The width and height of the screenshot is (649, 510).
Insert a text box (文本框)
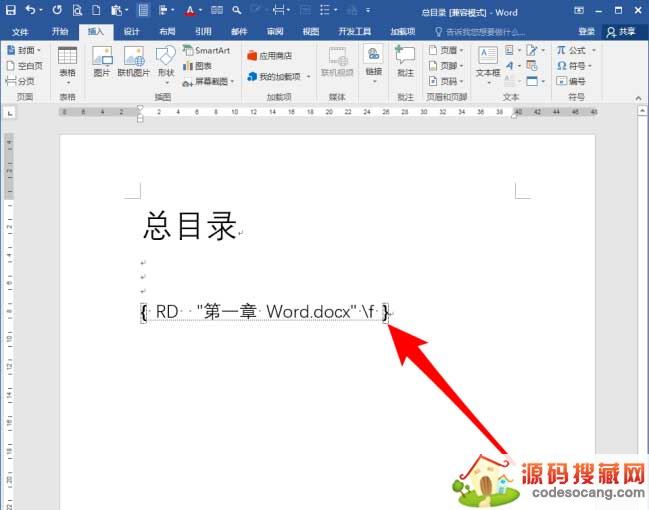(488, 60)
